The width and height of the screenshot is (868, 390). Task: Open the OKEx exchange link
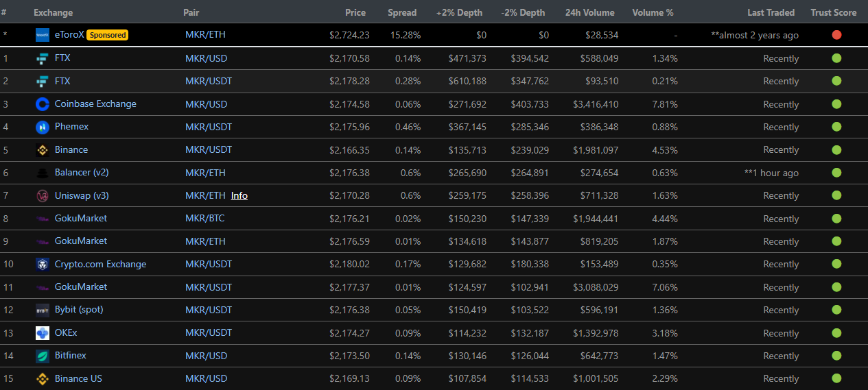66,333
